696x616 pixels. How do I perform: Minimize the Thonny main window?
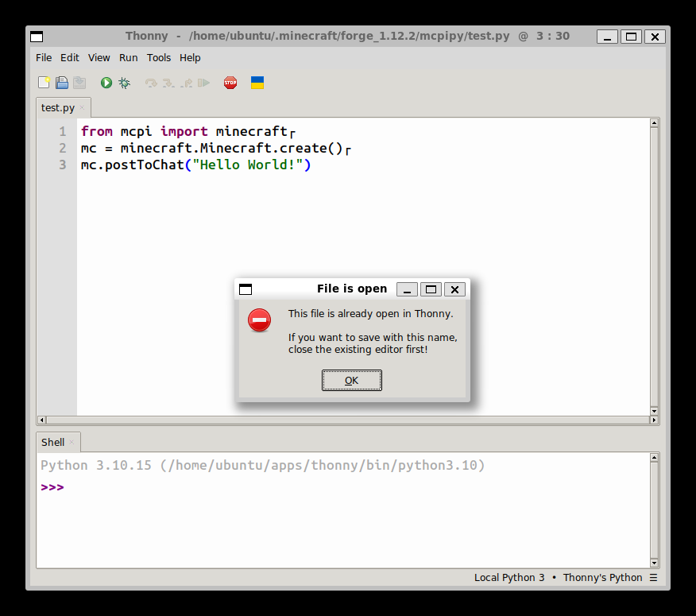point(607,37)
